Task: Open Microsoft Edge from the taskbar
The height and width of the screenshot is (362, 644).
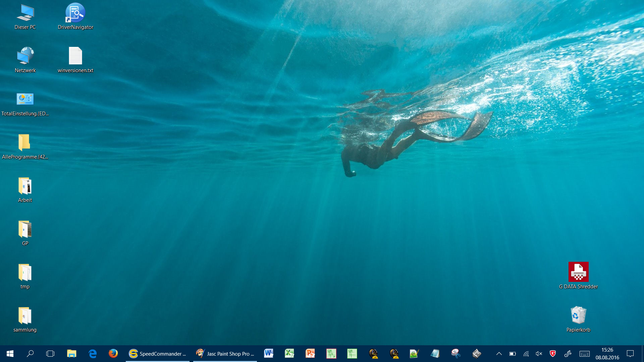Action: point(93,354)
